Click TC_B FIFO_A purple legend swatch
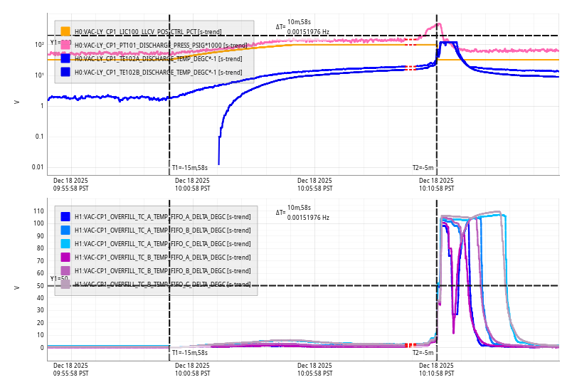This screenshot has height=392, width=572. (65, 257)
